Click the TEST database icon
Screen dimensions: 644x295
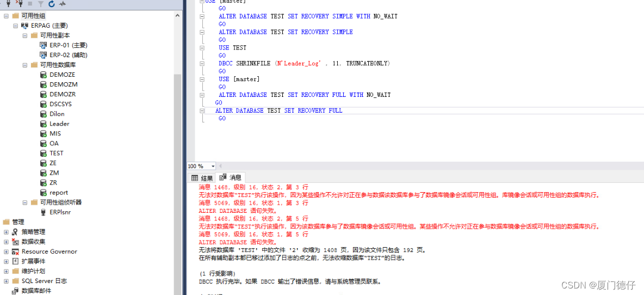pos(43,153)
